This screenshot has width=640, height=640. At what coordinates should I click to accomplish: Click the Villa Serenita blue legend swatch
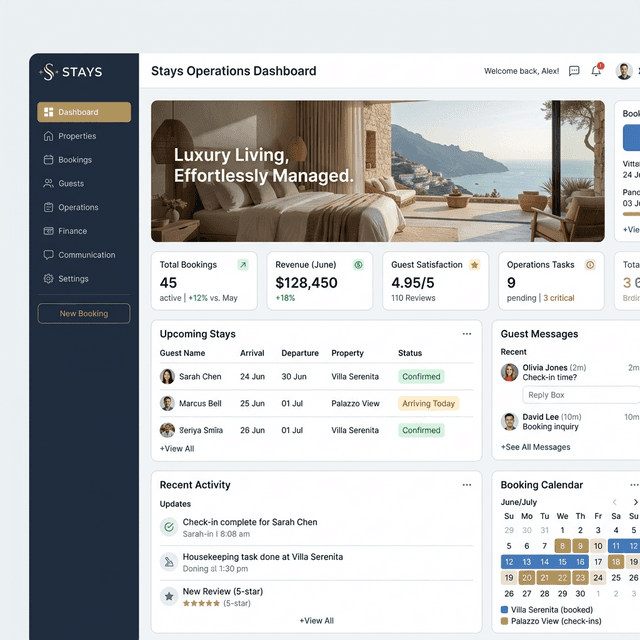[x=504, y=609]
